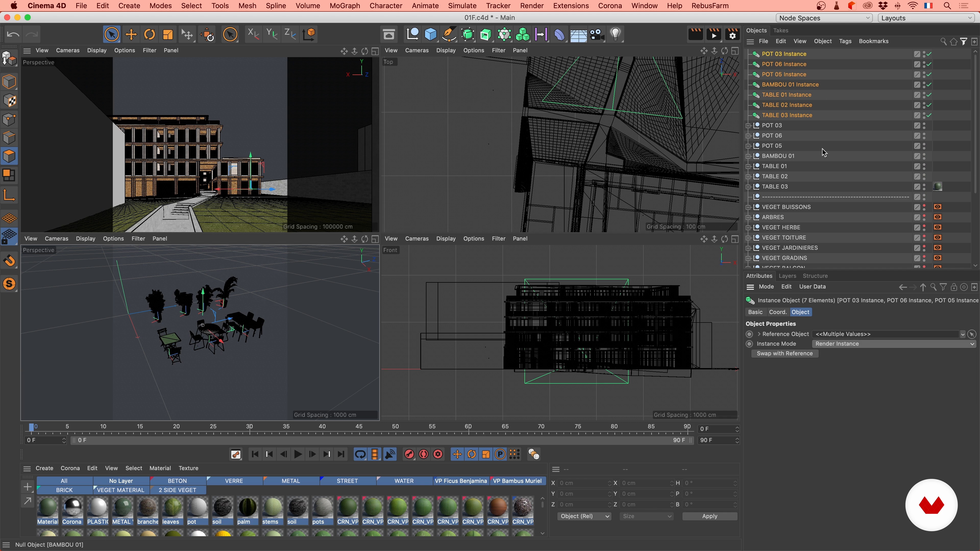980x551 pixels.
Task: Select the Rotate tool
Action: pos(150,35)
